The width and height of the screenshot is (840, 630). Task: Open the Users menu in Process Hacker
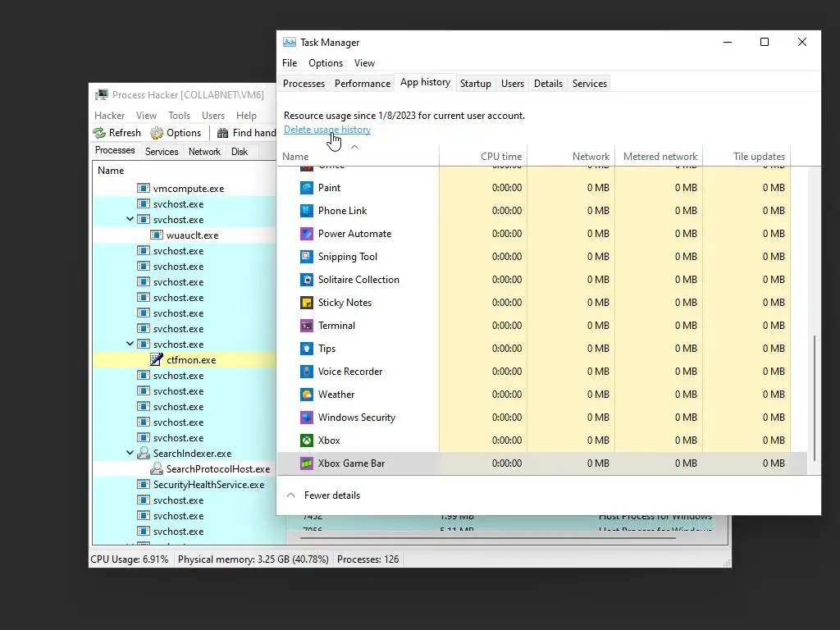[213, 116]
